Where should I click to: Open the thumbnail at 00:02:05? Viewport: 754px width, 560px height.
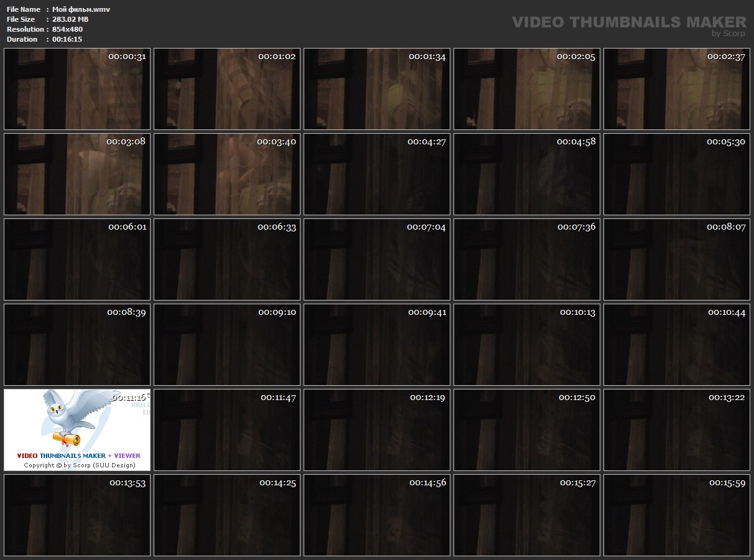[x=527, y=89]
